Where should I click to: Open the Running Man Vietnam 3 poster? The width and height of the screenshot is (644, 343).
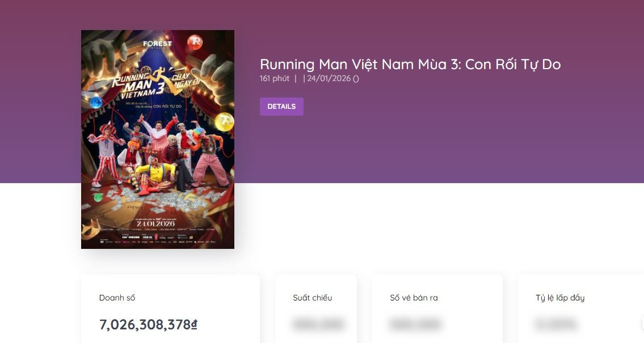tap(158, 139)
